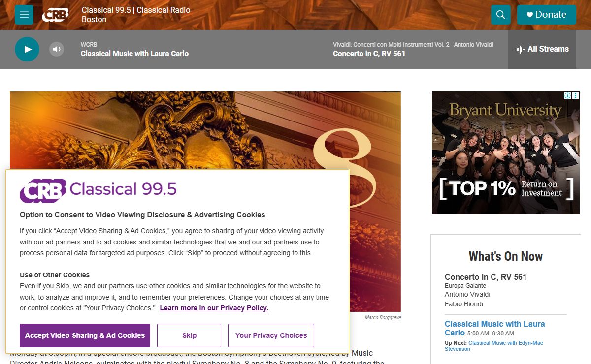Click the ad info icon

[x=567, y=95]
